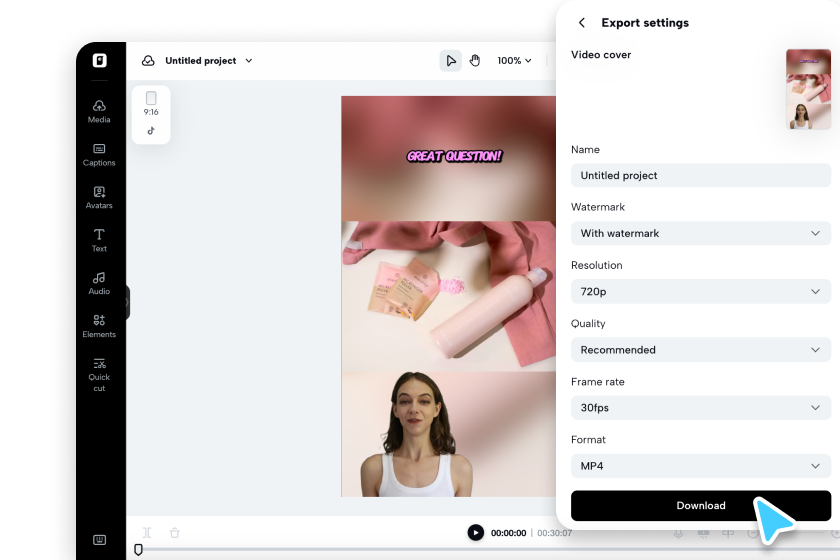Open the Quality Recommended dropdown

701,350
